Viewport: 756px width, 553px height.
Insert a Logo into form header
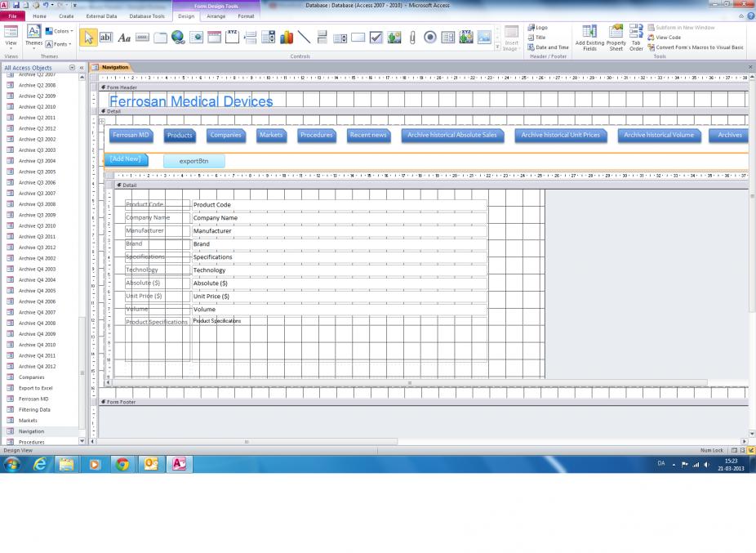click(x=537, y=28)
